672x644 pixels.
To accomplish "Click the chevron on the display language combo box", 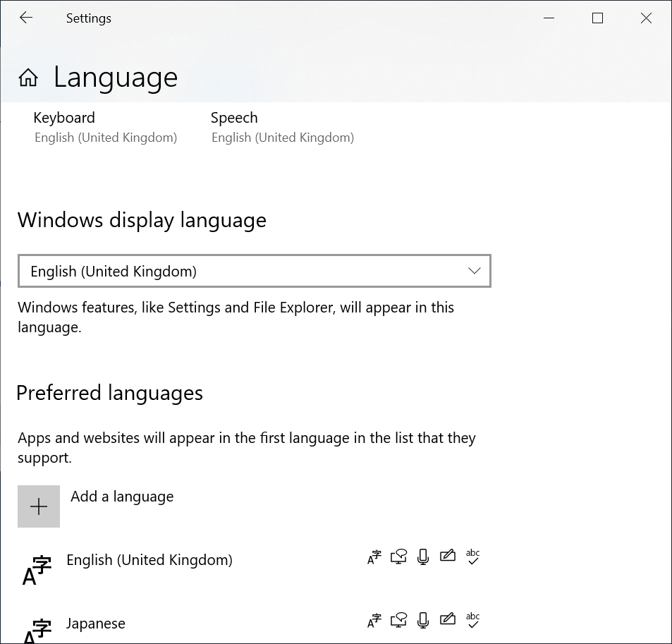I will click(x=474, y=270).
